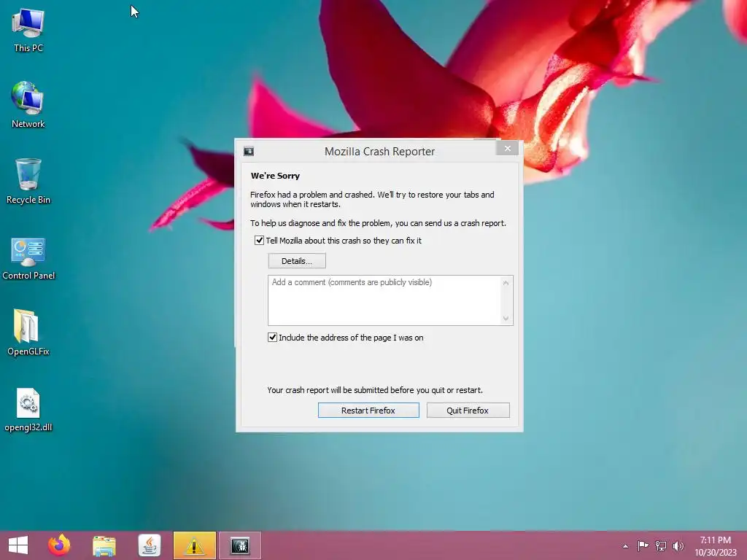Select the Network desktop icon
This screenshot has width=747, height=560.
click(x=28, y=105)
